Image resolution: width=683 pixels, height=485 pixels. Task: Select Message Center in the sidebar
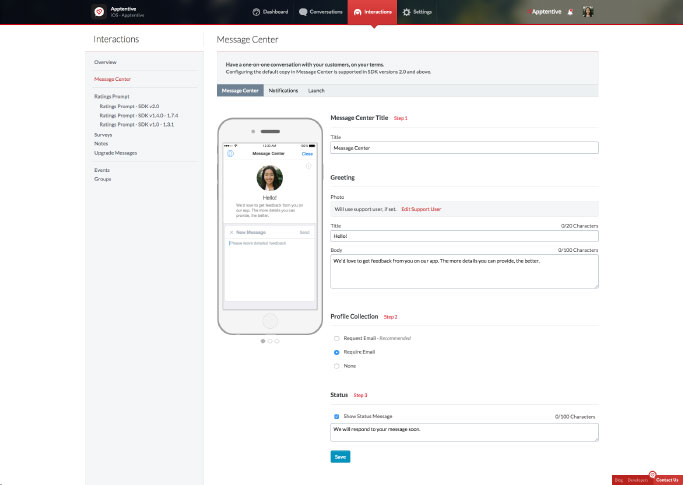pos(112,79)
